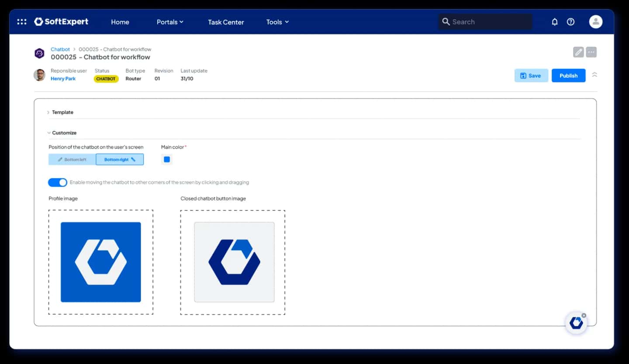Select Bottom right chatbot position
The width and height of the screenshot is (629, 364).
120,159
